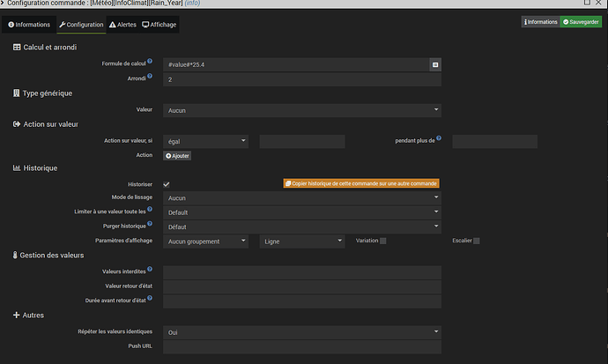Open the 'Aucun groupement' dropdown

pyautogui.click(x=207, y=241)
